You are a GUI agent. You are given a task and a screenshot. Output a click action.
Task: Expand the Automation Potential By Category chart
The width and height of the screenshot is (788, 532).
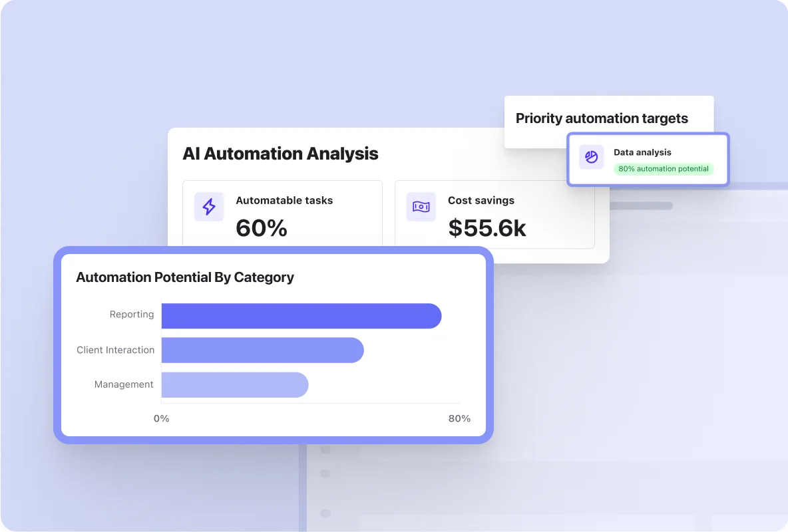[x=184, y=277]
